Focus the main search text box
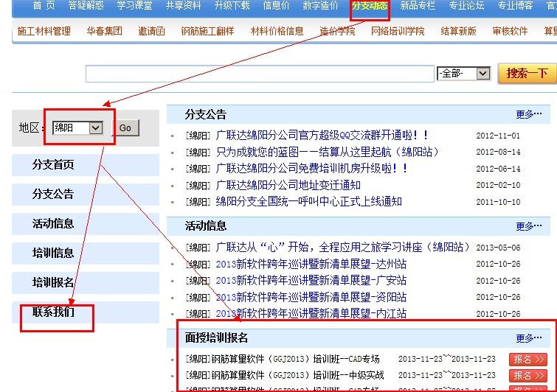The height and width of the screenshot is (392, 557). 260,74
